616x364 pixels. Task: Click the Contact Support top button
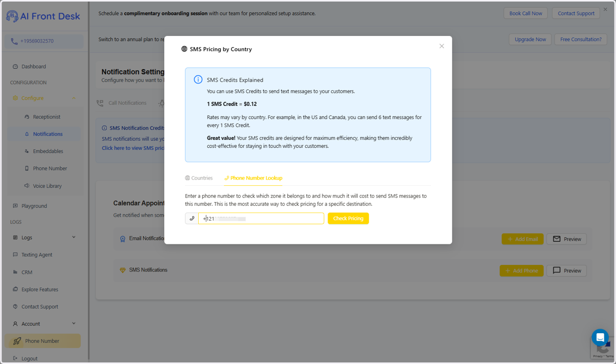click(x=576, y=13)
